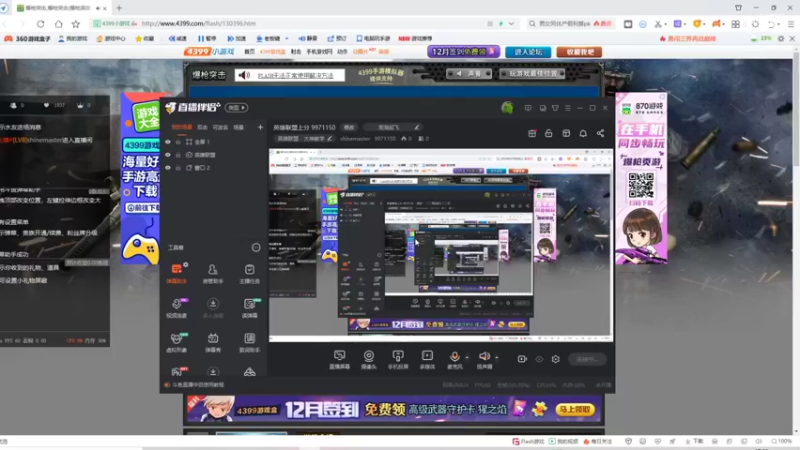
Task: Add multimedia source (多媒体)
Action: point(427,359)
